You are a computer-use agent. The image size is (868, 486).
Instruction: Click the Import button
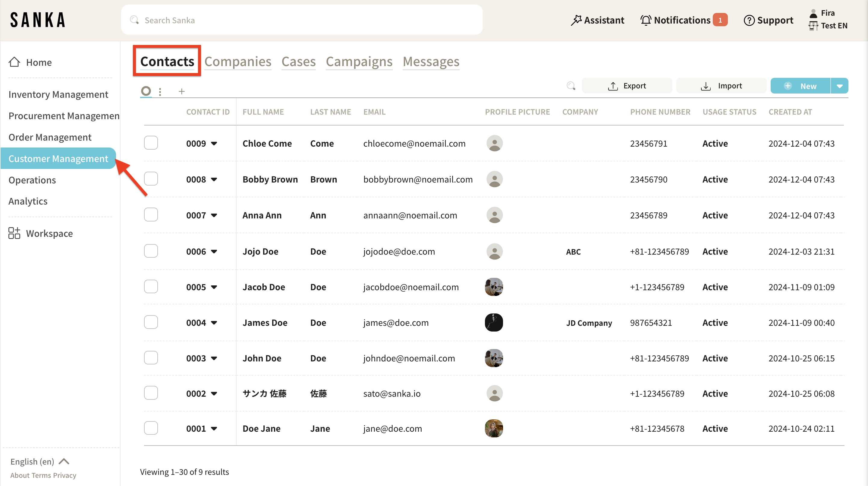tap(721, 86)
